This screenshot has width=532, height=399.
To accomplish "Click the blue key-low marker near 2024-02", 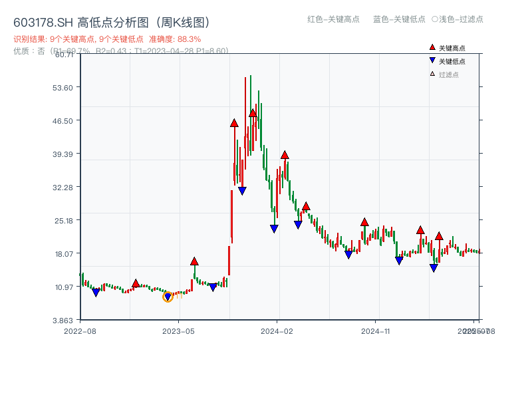I will coord(273,228).
